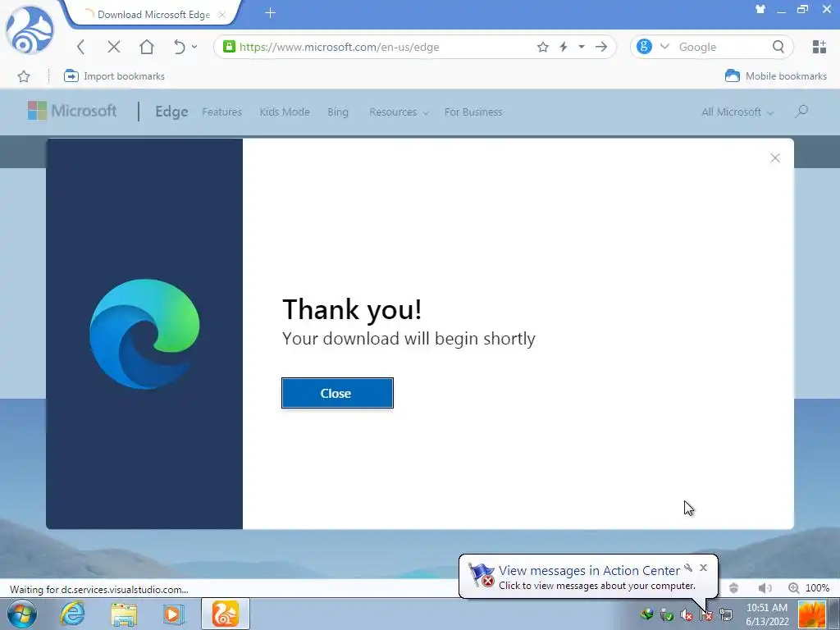840x630 pixels.
Task: Open Kids Mode menu item
Action: [285, 112]
